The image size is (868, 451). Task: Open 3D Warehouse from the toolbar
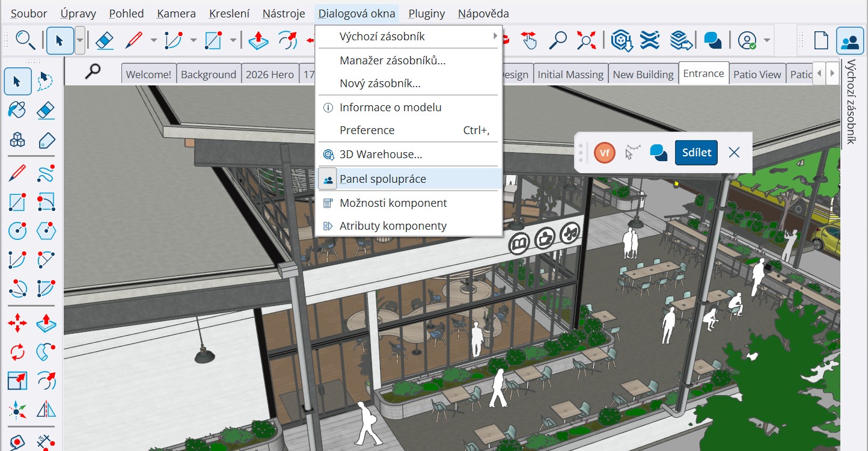pos(621,40)
